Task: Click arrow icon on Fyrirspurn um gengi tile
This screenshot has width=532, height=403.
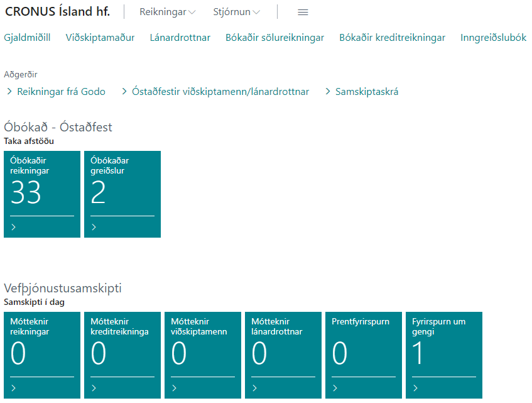Action: pyautogui.click(x=416, y=388)
